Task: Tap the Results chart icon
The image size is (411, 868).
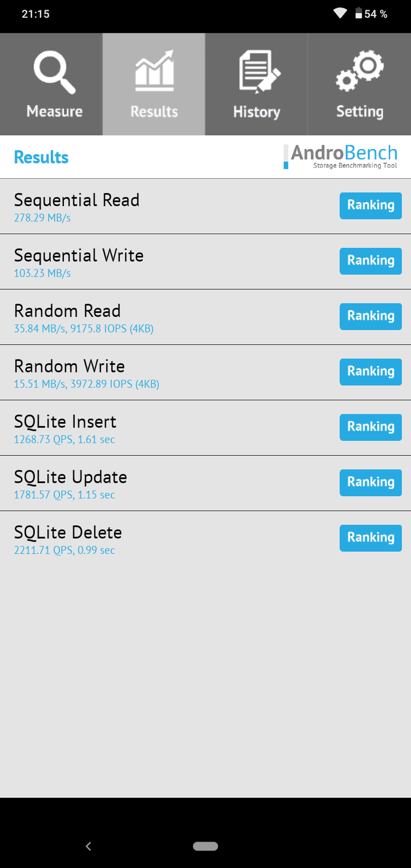Action: [154, 72]
